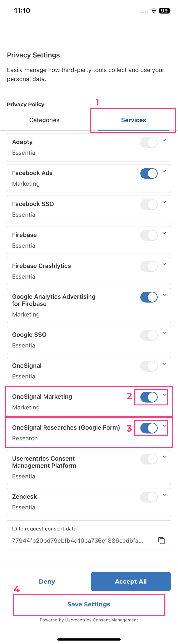Expand the Facebook SSO chevron

[164, 202]
